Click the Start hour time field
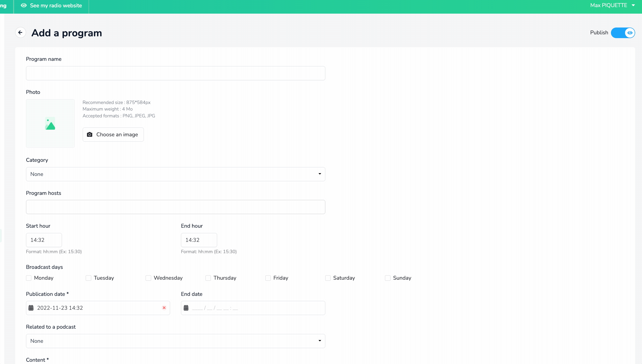The image size is (642, 364). coord(44,240)
